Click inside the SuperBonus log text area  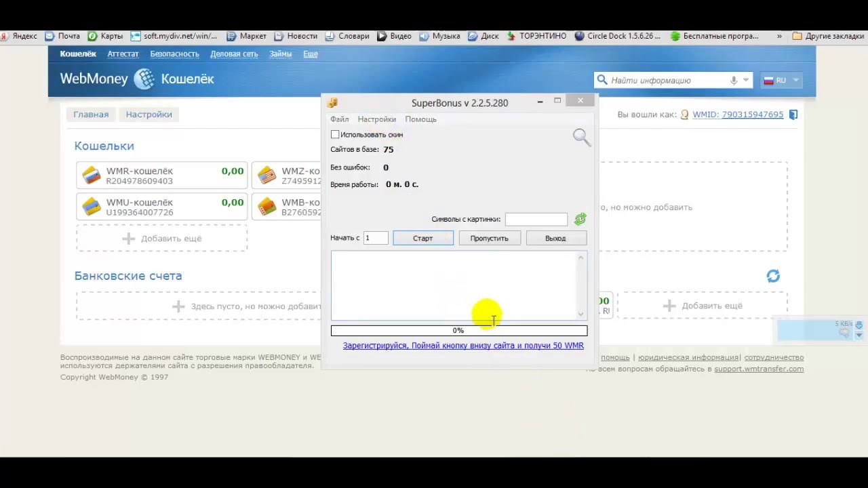click(x=454, y=285)
